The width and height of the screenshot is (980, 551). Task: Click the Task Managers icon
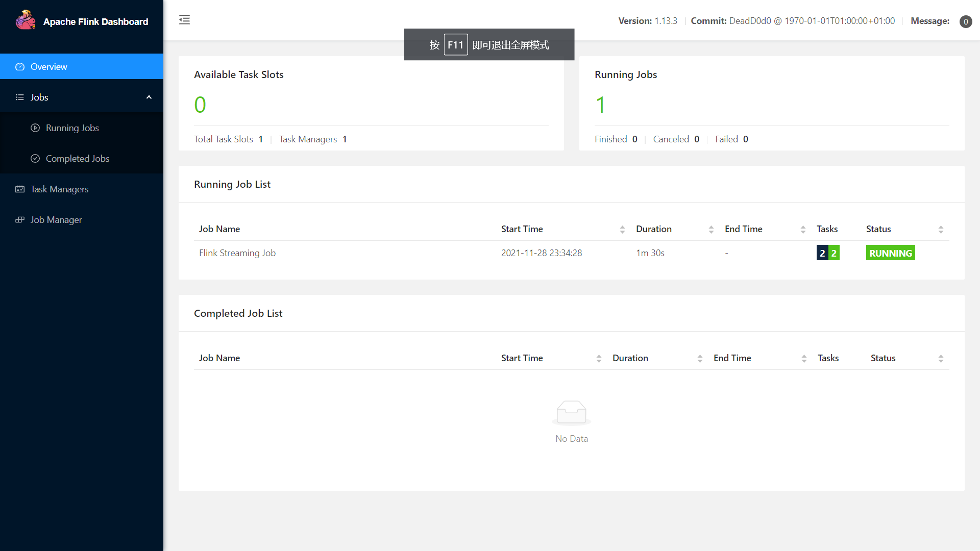(x=19, y=189)
